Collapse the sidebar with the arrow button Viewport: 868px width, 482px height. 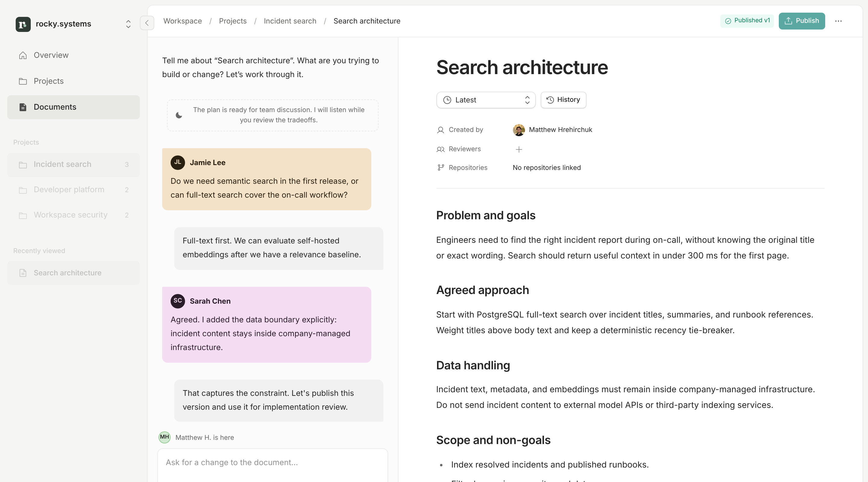[x=147, y=23]
